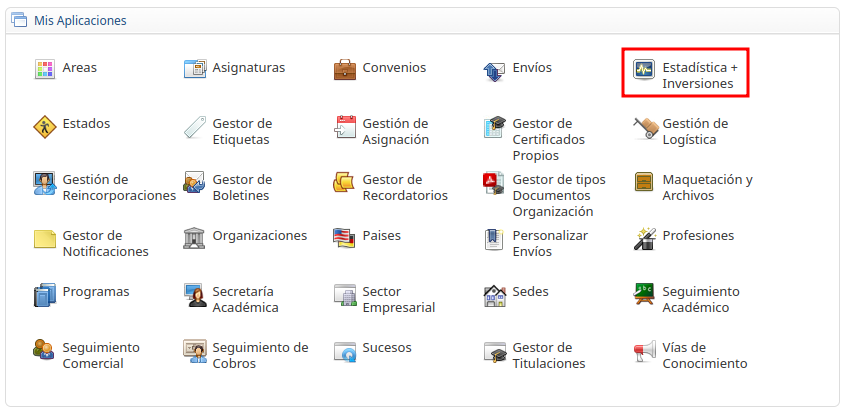Open the Gestor de Certificados Propios icon

pyautogui.click(x=494, y=127)
